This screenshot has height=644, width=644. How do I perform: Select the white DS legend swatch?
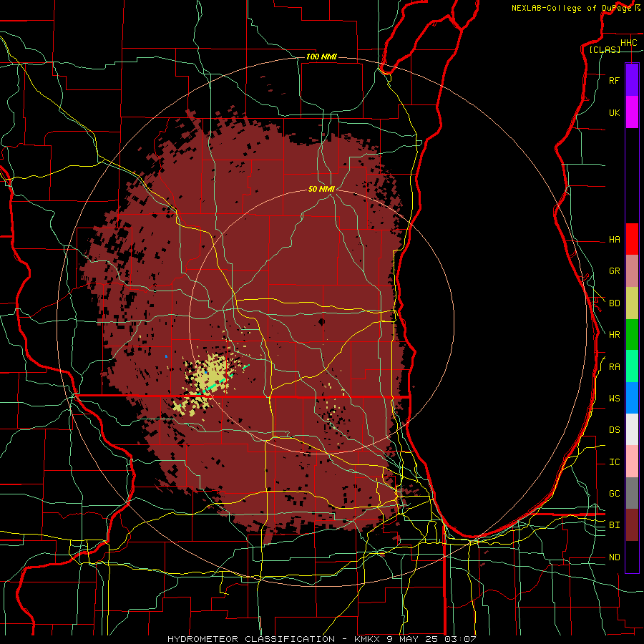click(632, 429)
